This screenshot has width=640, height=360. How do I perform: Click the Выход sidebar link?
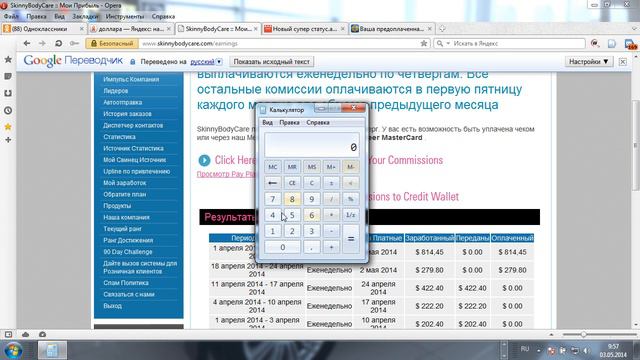(x=112, y=306)
